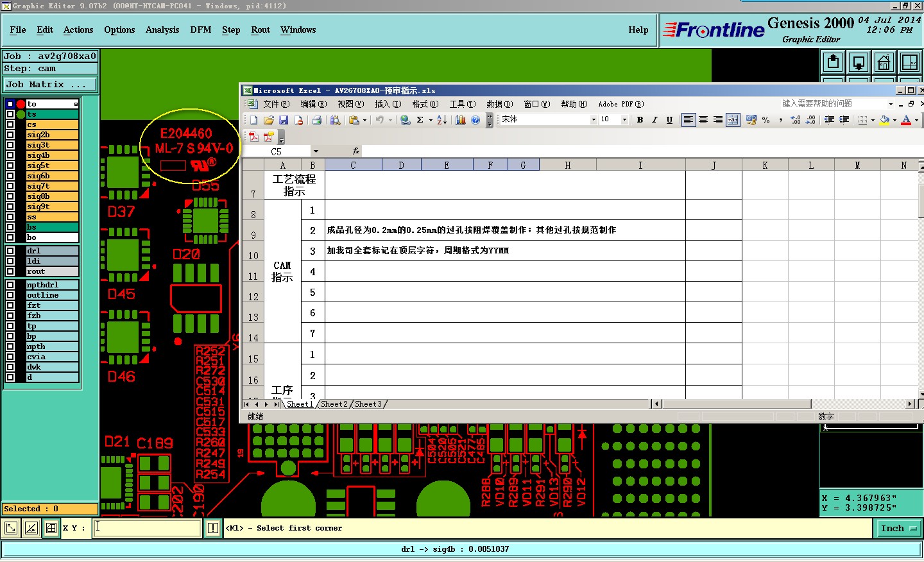This screenshot has height=562, width=924.
Task: Click the XY coordinate input field
Action: (148, 528)
